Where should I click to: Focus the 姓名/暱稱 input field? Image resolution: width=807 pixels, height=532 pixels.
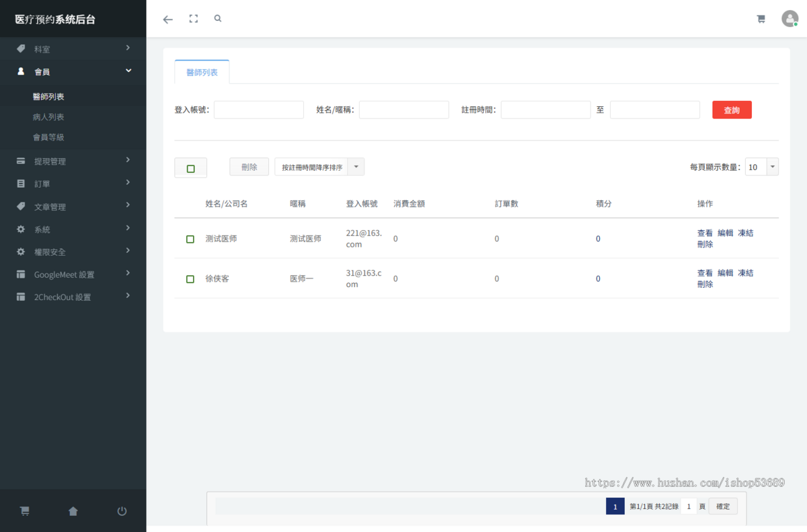[403, 110]
